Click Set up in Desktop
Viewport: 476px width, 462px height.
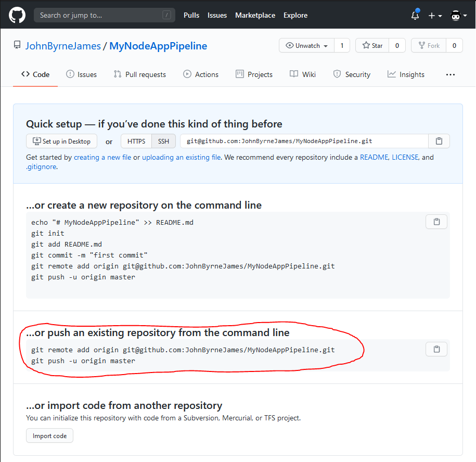(61, 141)
